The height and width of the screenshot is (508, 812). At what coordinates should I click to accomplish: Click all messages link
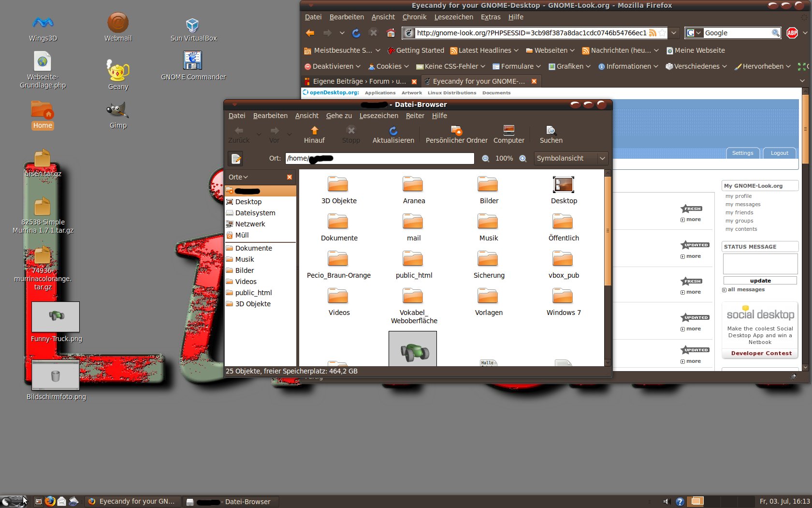(x=746, y=289)
